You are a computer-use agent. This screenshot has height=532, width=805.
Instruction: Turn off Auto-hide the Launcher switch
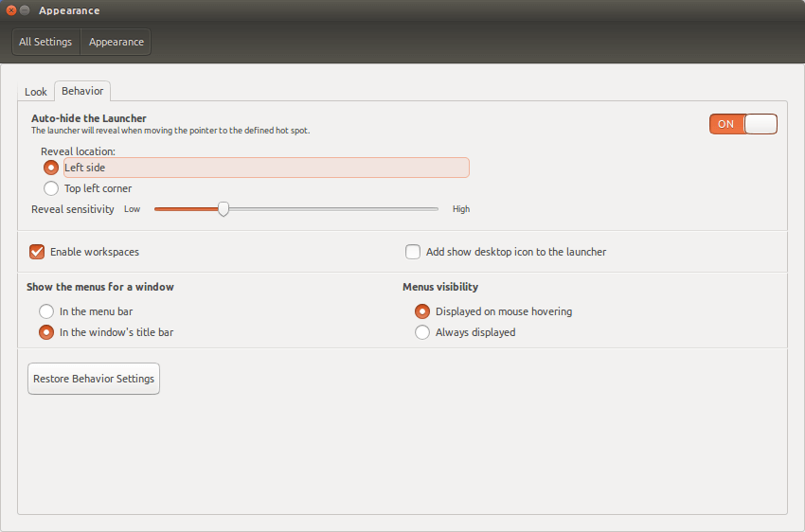click(742, 124)
